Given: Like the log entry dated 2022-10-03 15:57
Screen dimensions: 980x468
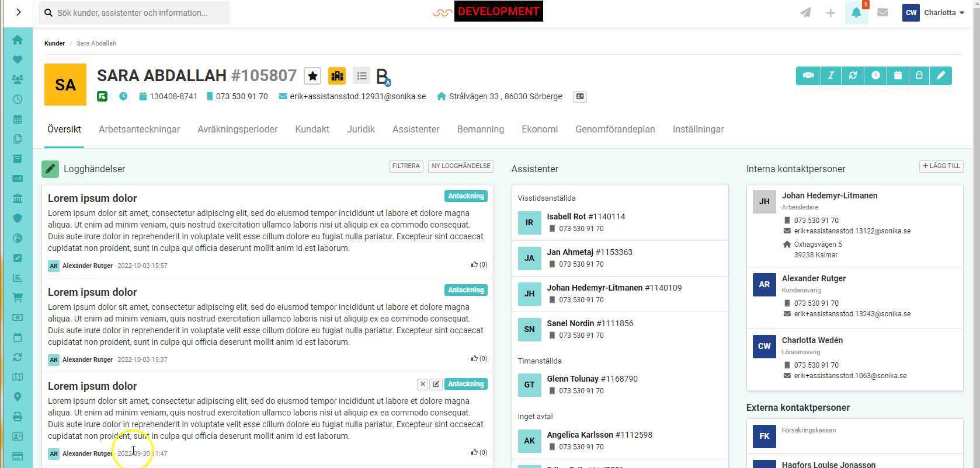Looking at the screenshot, I should point(479,265).
